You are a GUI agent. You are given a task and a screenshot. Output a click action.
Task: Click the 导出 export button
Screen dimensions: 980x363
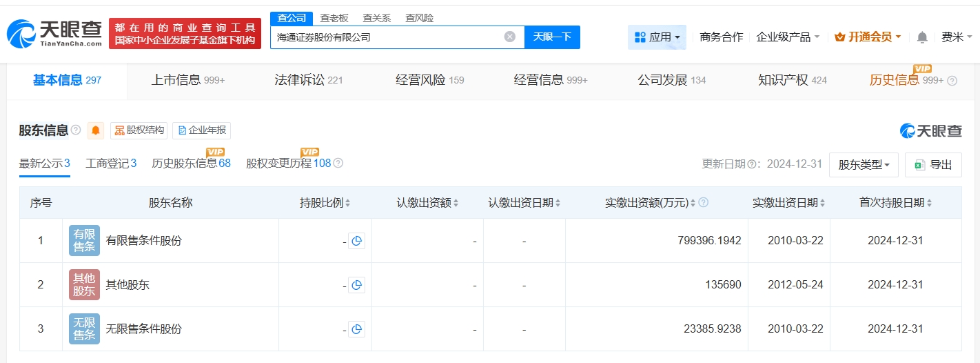(x=933, y=165)
